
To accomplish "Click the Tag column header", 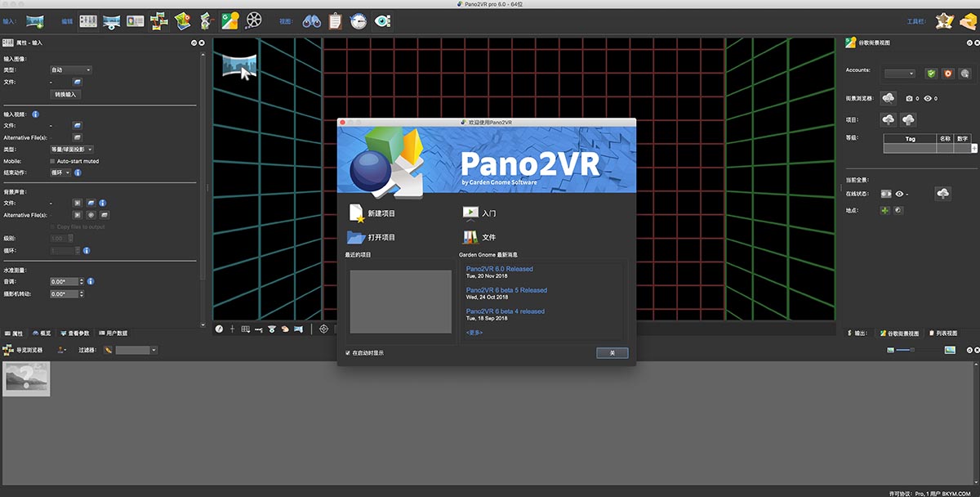I will tap(910, 139).
